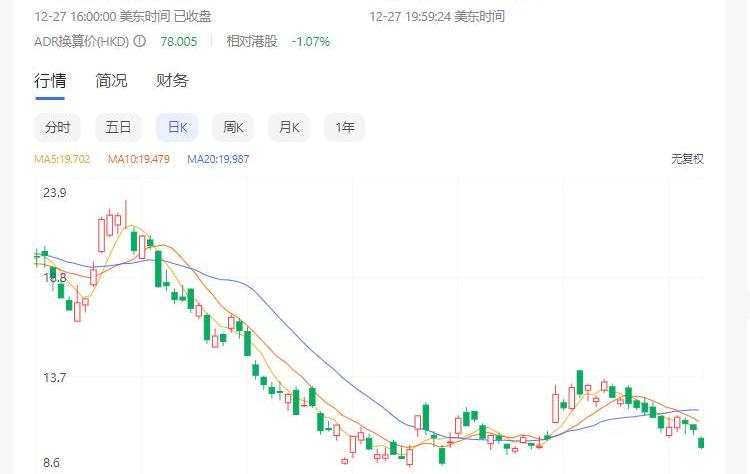Switch to the 行情 tab

tap(50, 81)
